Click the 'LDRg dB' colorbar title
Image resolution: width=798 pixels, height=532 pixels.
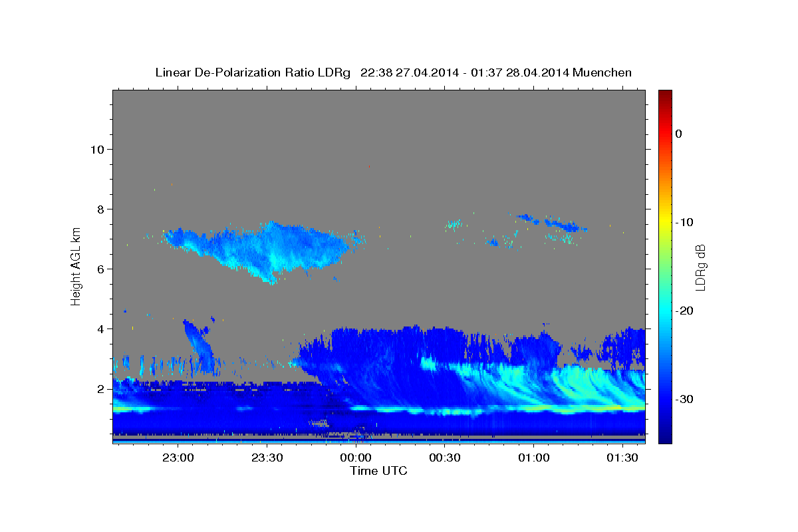coord(700,266)
